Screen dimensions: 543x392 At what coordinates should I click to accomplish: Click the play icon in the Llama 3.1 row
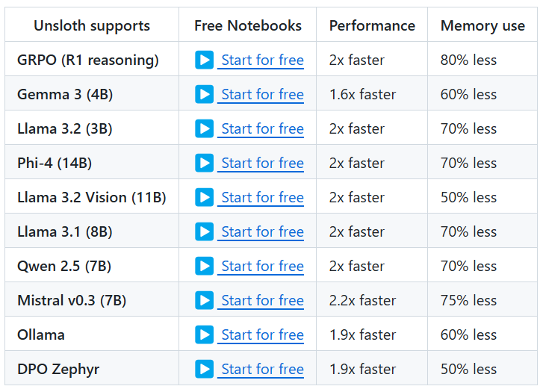tap(204, 231)
